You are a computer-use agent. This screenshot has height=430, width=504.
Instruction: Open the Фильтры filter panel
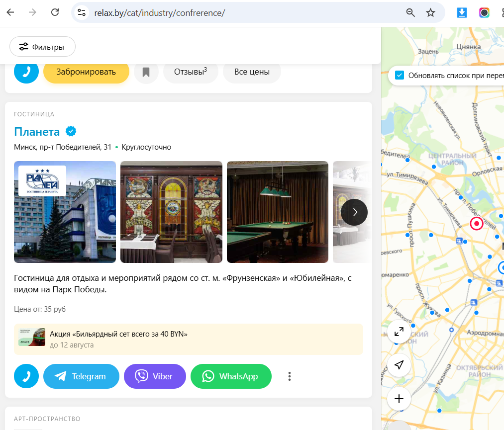tap(42, 47)
